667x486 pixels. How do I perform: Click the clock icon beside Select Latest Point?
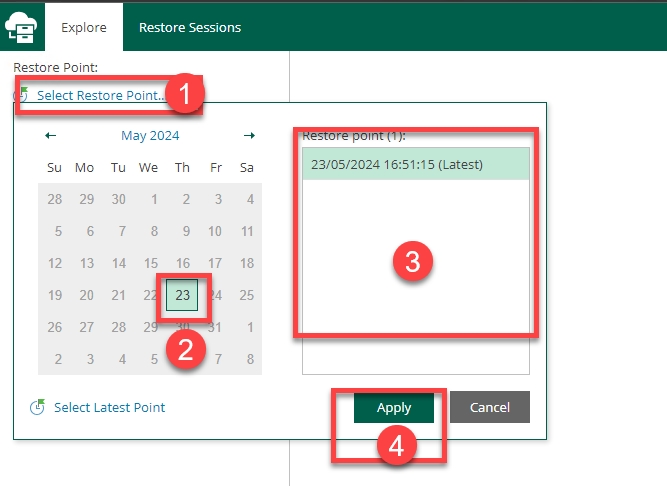click(x=37, y=407)
